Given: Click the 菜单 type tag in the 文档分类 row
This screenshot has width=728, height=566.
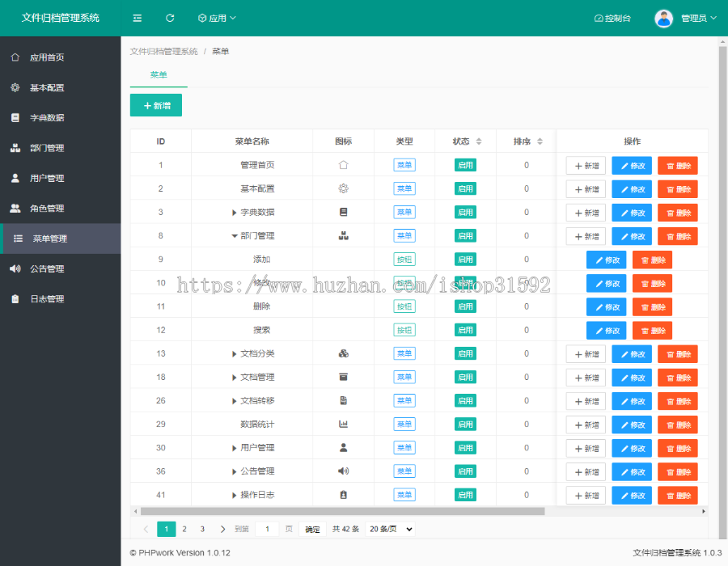Looking at the screenshot, I should (x=404, y=353).
